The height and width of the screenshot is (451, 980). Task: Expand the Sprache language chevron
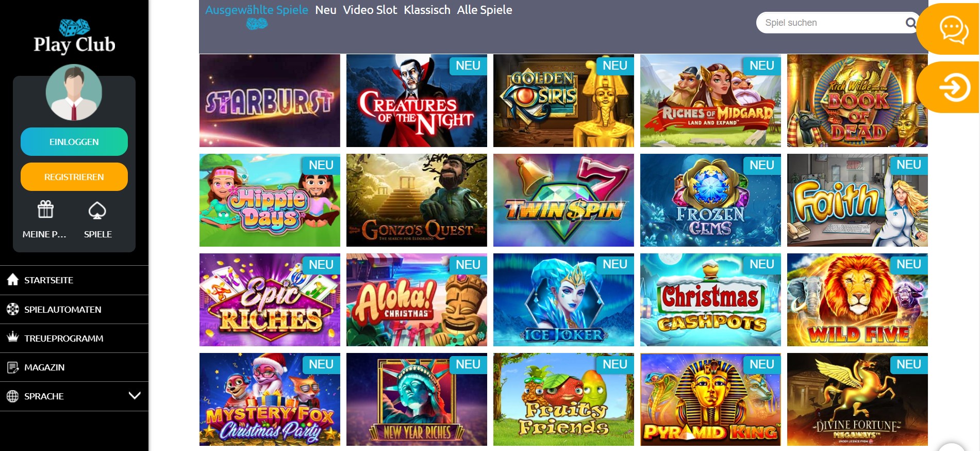(135, 396)
